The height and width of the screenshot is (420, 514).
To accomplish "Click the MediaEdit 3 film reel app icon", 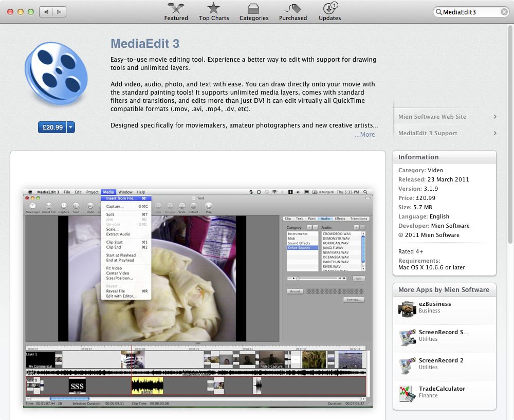I will tap(57, 73).
